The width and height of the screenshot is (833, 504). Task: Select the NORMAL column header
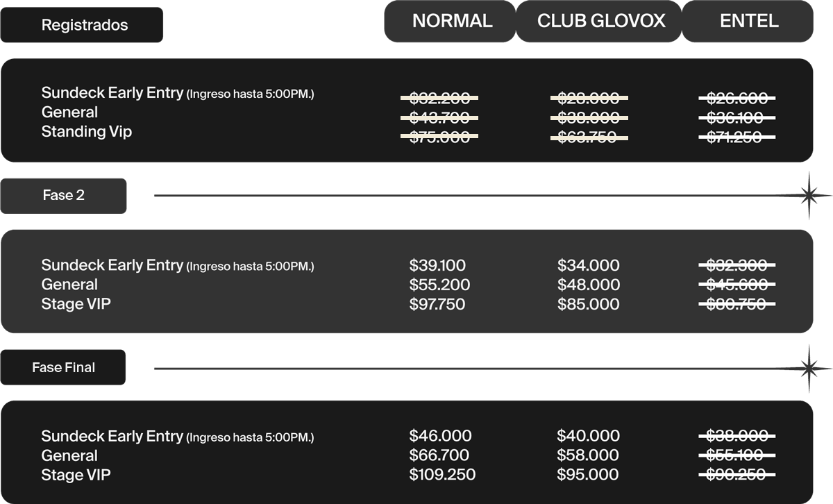click(x=451, y=21)
